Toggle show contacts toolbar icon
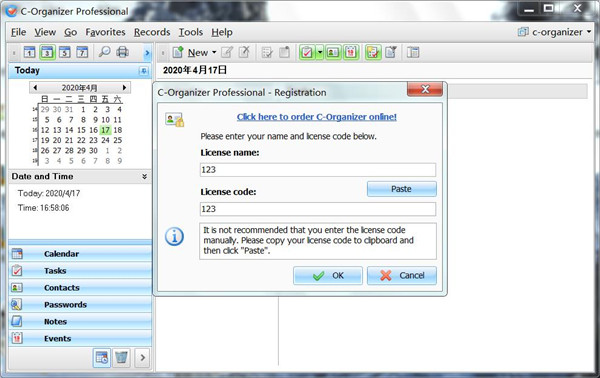 (333, 52)
